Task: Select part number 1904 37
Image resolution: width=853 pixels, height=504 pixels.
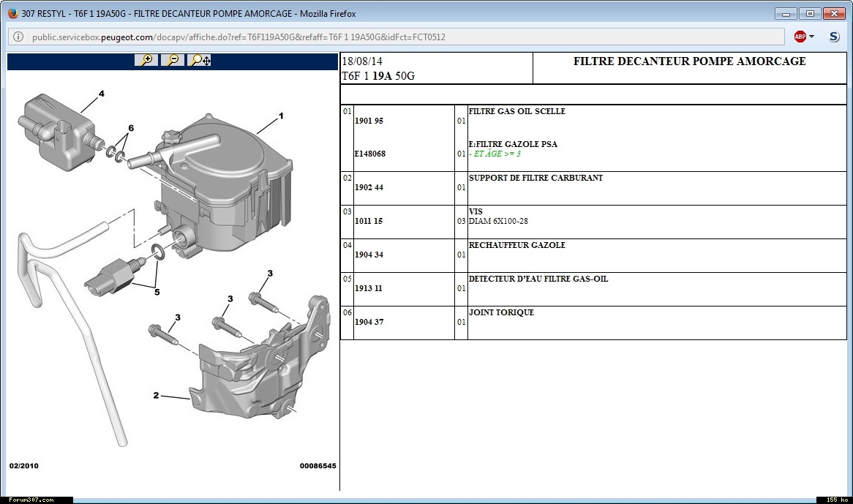Action: (x=369, y=323)
